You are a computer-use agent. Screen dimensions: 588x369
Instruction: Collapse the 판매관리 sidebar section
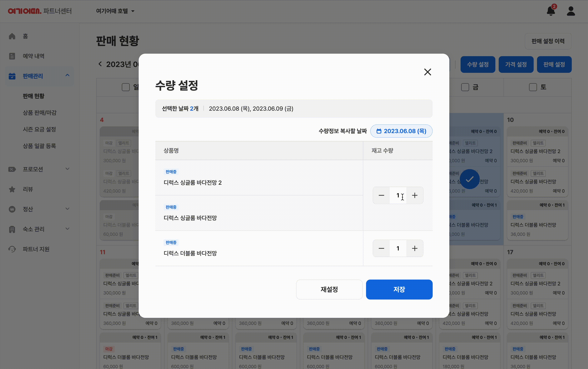tap(67, 76)
